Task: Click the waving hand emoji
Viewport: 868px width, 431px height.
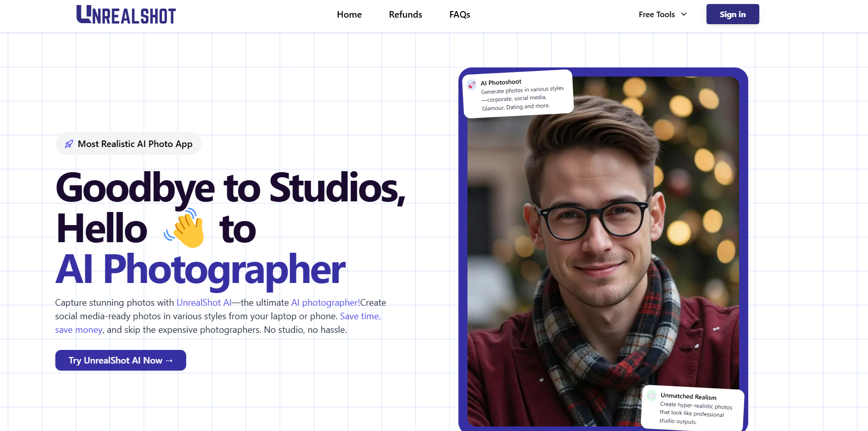Action: [185, 228]
